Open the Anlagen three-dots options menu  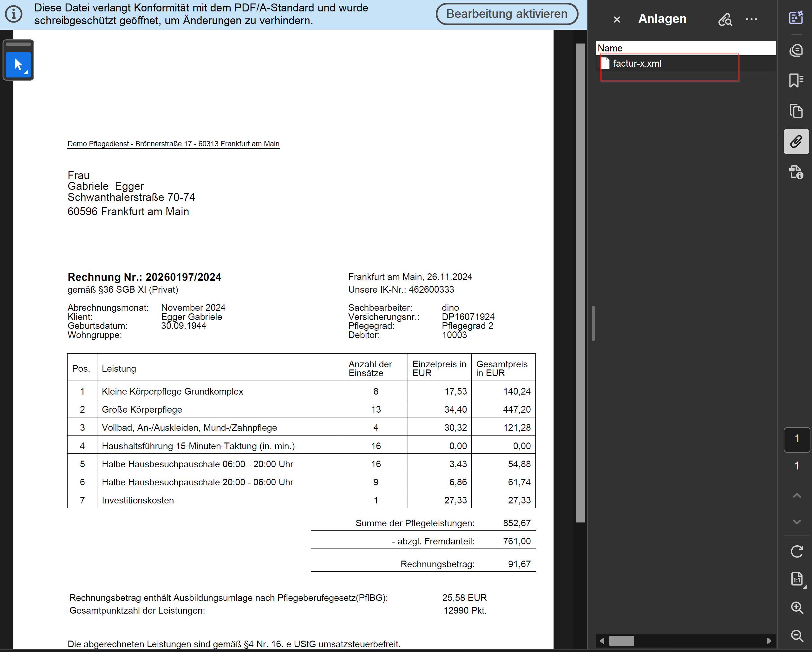coord(751,19)
